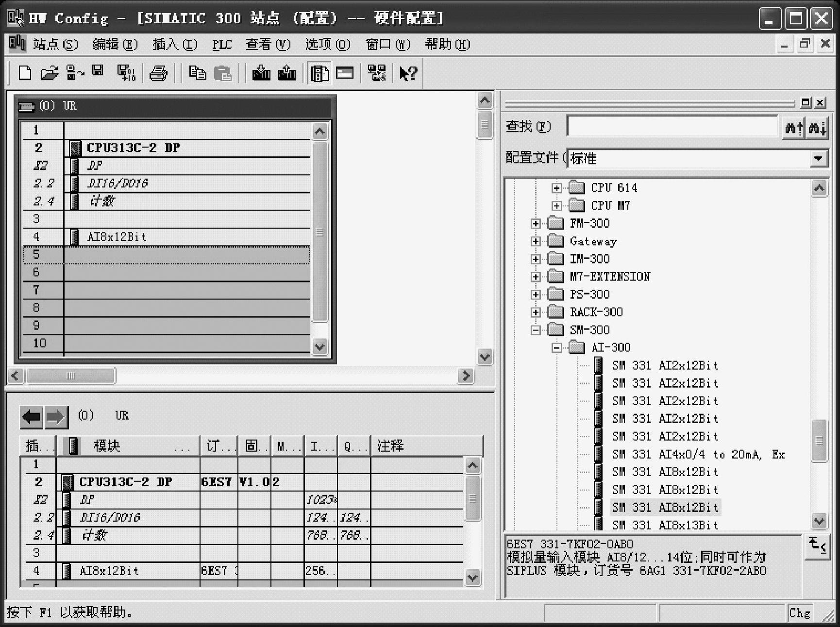Click the catalog info corner arrow icon
840x627 pixels.
[817, 547]
